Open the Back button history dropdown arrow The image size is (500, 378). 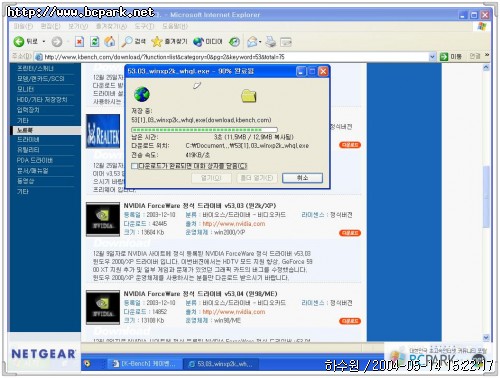point(44,42)
